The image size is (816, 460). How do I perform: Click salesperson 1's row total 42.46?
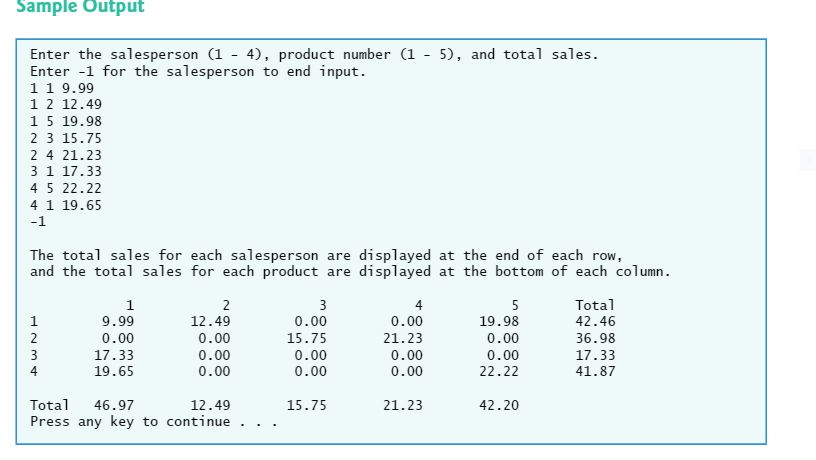point(595,322)
